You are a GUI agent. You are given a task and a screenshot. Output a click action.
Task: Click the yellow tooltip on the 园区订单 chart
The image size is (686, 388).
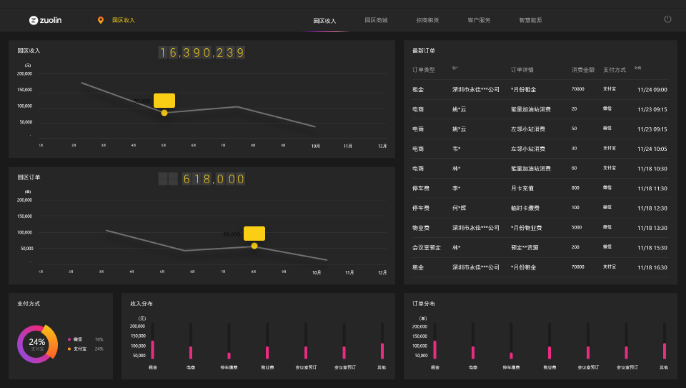(254, 234)
